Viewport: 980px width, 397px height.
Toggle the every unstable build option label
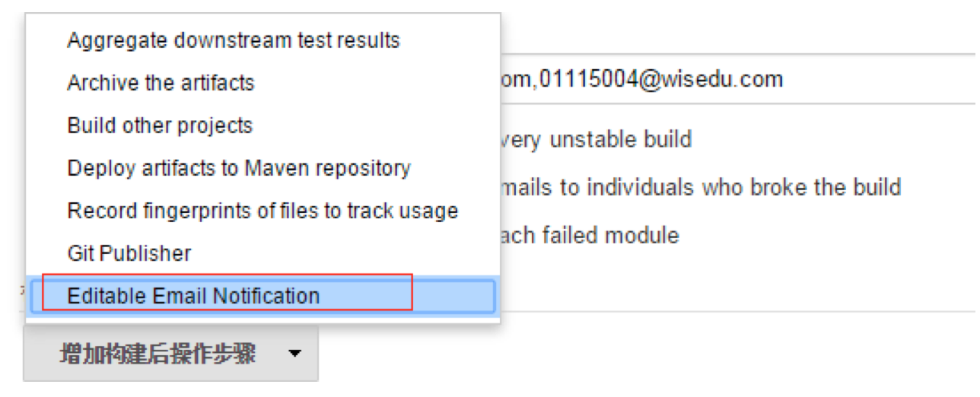596,139
